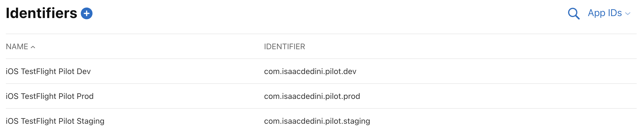644x133 pixels.
Task: Select identifier com.isaacdedini.pilot.dev
Action: click(x=310, y=72)
